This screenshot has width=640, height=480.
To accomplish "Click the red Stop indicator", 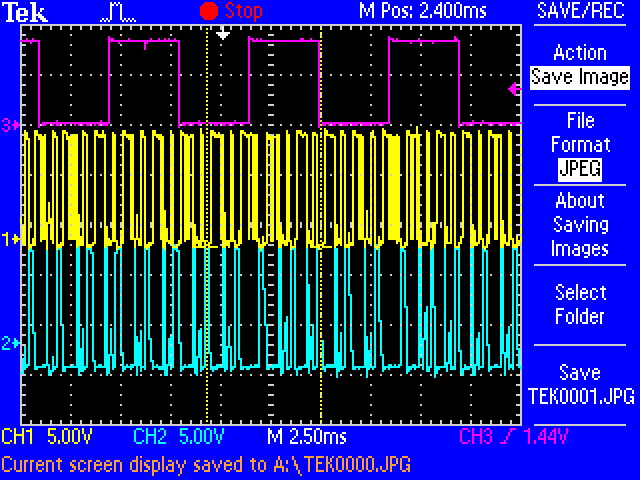I will pyautogui.click(x=231, y=11).
